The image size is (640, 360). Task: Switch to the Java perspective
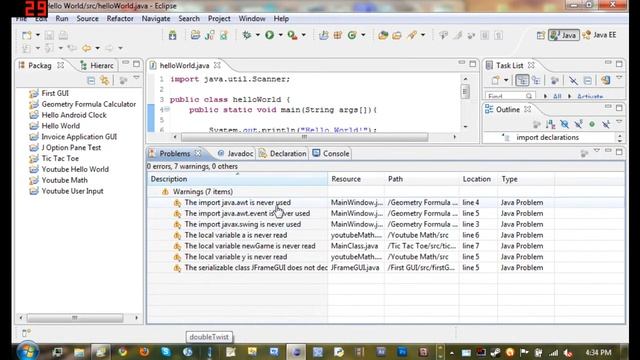pos(564,36)
